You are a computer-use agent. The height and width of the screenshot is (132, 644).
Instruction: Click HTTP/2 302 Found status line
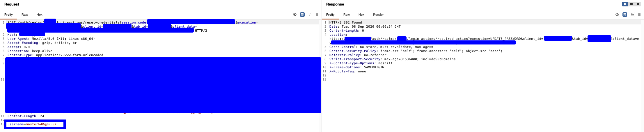(346, 22)
